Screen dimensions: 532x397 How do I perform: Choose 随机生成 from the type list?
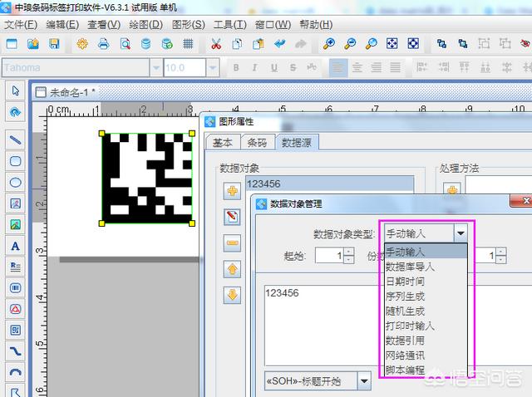click(x=426, y=311)
